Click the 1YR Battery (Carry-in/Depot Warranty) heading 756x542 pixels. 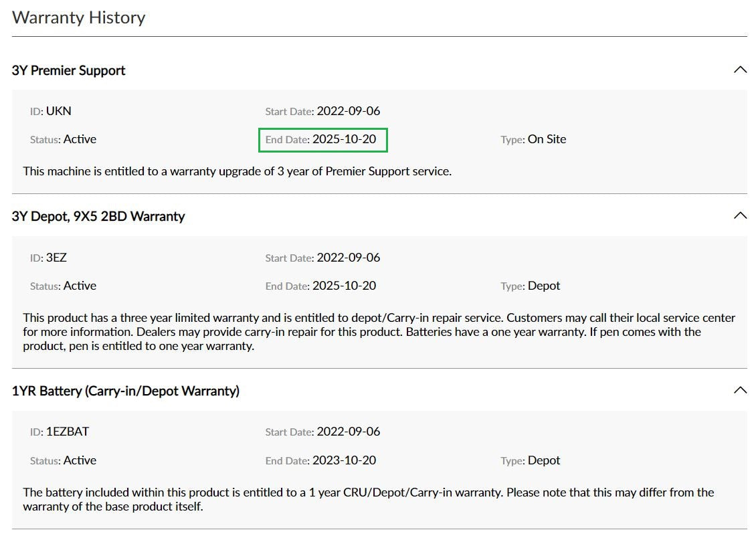point(126,391)
